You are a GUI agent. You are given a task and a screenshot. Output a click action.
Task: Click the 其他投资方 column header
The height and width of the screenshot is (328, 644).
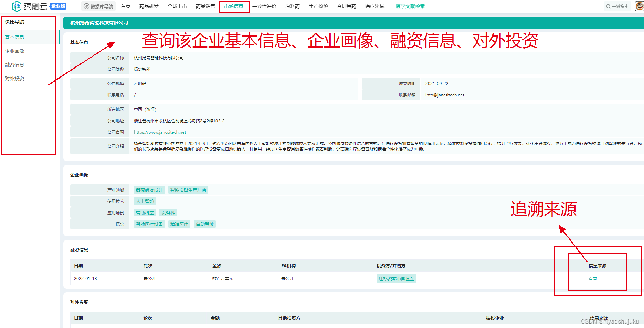[289, 318]
